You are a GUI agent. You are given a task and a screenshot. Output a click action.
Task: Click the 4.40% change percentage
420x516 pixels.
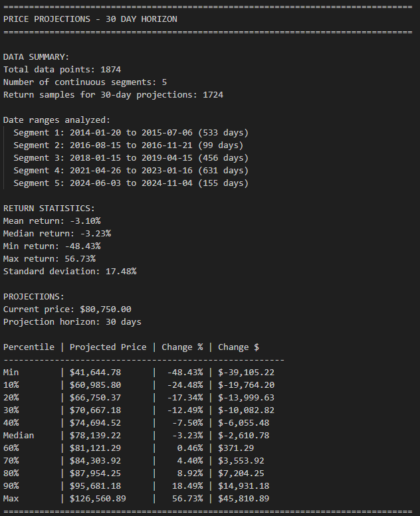[x=190, y=461]
